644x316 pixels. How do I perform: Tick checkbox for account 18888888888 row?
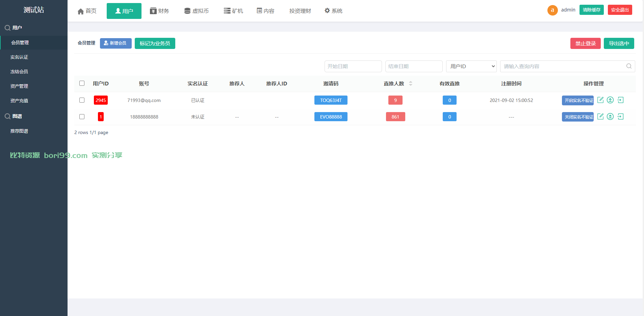(82, 116)
